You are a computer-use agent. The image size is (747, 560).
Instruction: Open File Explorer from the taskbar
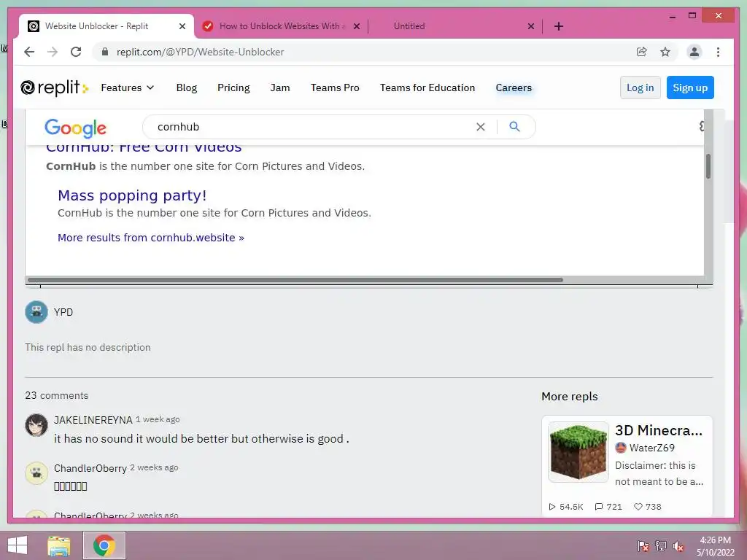click(x=59, y=545)
